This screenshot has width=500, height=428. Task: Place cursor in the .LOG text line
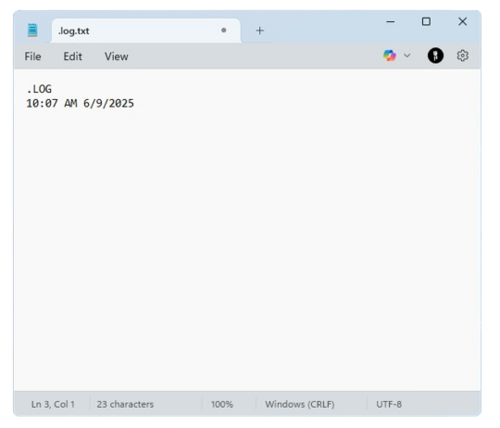click(x=39, y=89)
